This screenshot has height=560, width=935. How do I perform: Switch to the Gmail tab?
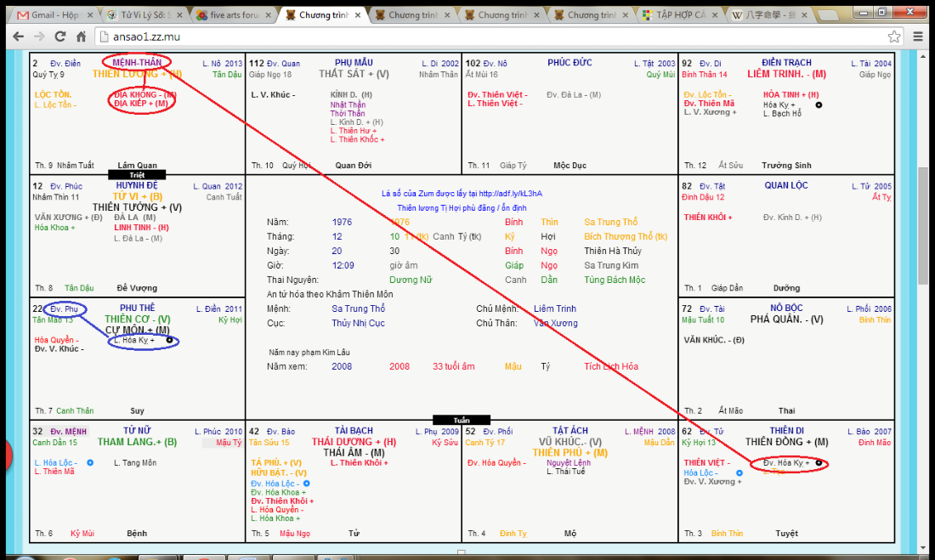[x=51, y=15]
